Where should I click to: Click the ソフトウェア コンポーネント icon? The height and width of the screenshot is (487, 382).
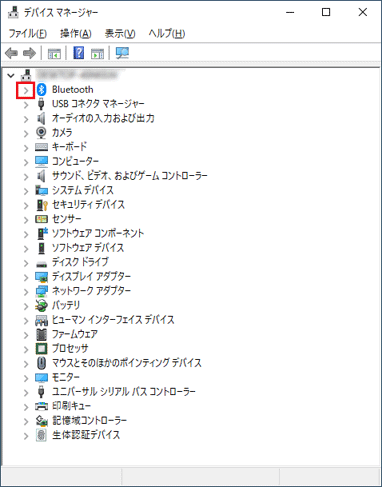(x=42, y=233)
